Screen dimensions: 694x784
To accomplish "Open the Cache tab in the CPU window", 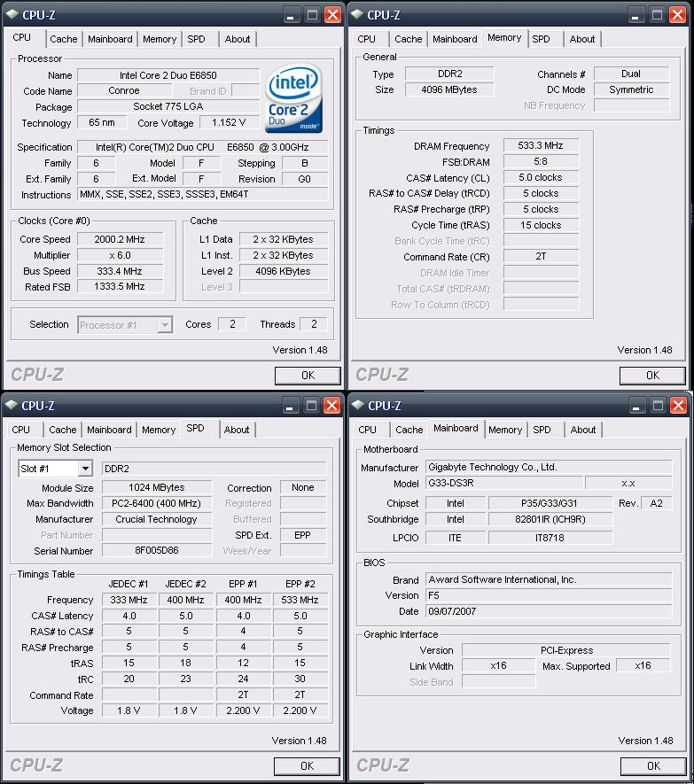I will tap(64, 39).
